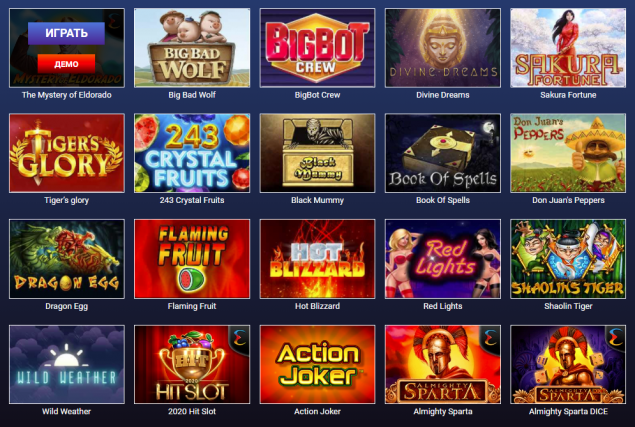Click the Tiger's Glory game tile
635x427 pixels.
[x=67, y=153]
